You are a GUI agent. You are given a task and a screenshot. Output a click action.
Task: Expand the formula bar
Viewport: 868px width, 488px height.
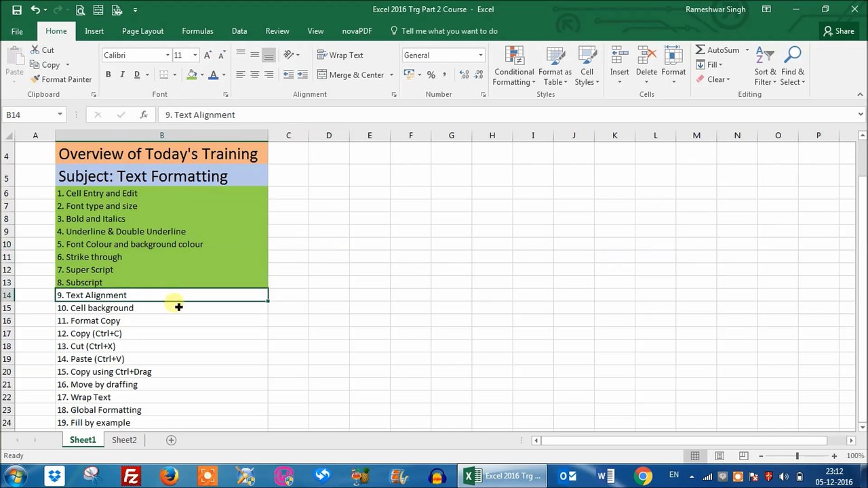tap(861, 115)
